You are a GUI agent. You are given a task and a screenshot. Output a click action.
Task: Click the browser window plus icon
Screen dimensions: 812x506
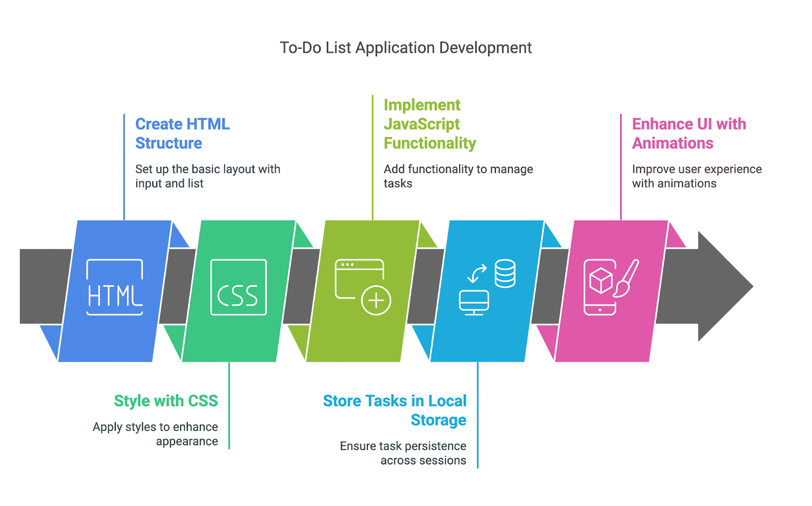(x=363, y=287)
